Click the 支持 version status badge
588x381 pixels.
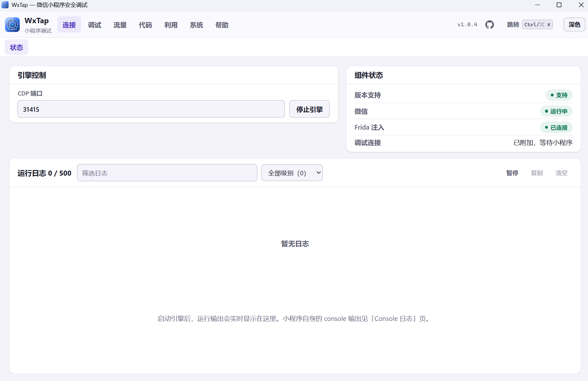[x=559, y=95]
